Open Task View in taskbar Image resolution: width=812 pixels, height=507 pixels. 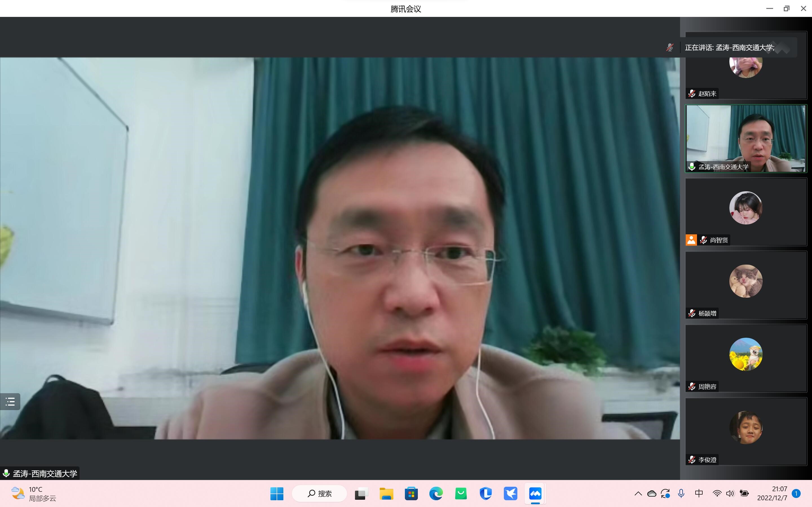pyautogui.click(x=361, y=493)
